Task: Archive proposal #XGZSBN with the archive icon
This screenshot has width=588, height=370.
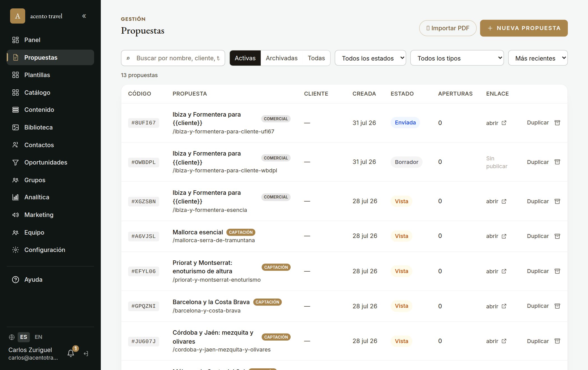Action: (557, 201)
